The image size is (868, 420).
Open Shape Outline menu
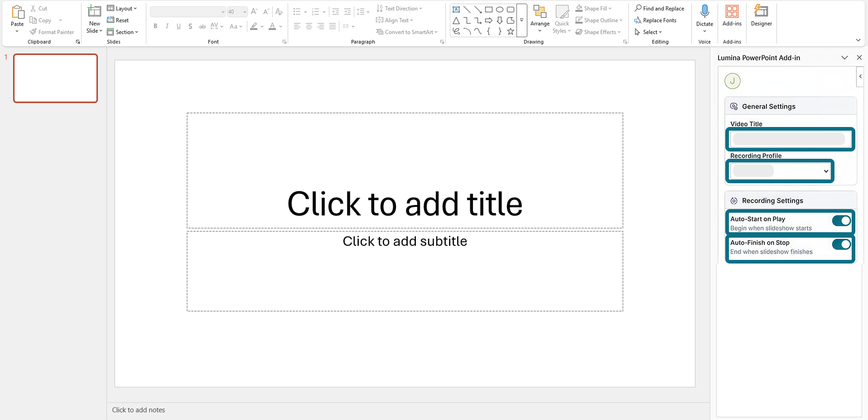click(599, 20)
